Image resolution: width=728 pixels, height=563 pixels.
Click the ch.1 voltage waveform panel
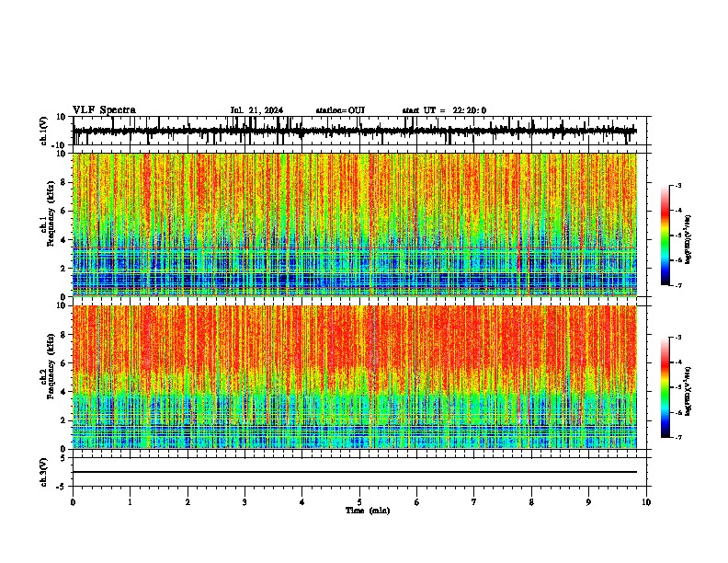(361, 131)
